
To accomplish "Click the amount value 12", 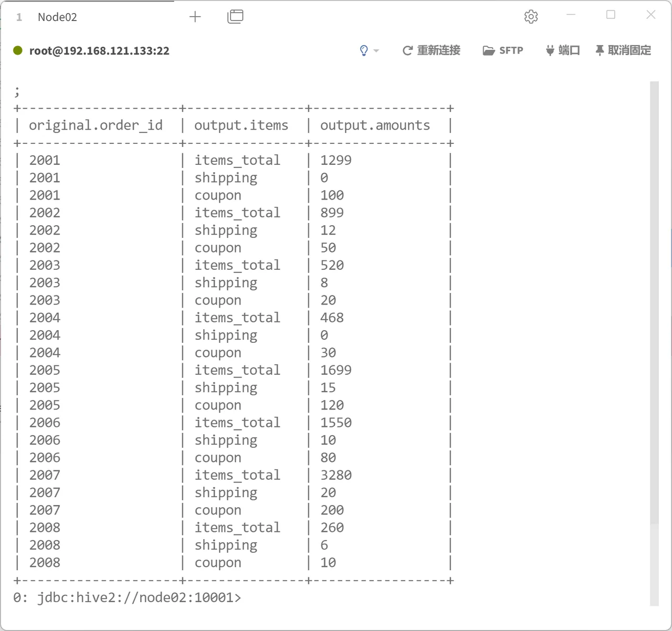I will click(328, 230).
